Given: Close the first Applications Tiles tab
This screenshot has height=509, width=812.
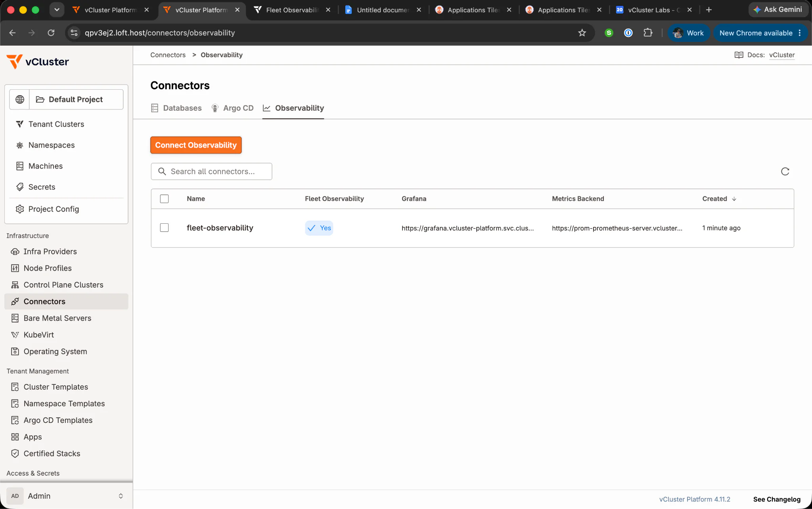Looking at the screenshot, I should pyautogui.click(x=509, y=10).
